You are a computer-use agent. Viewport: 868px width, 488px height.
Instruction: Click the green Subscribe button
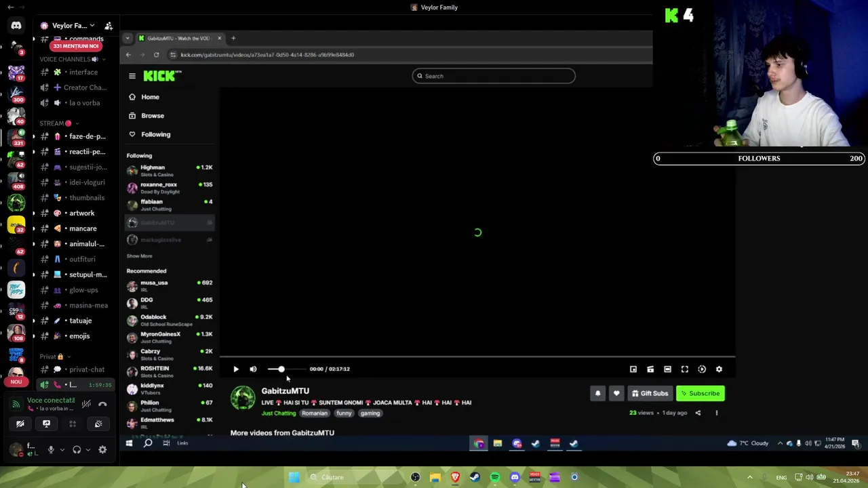point(701,393)
